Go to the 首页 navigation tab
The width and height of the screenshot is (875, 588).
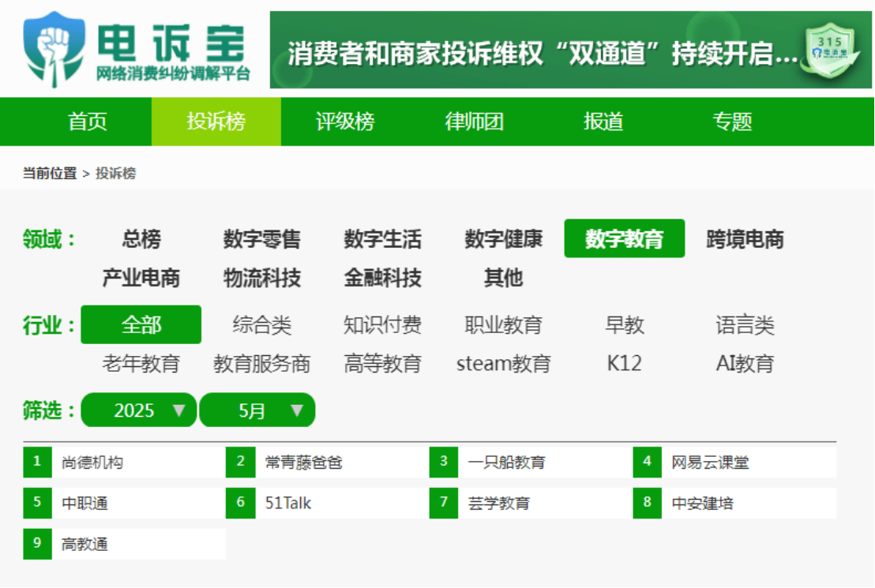(87, 122)
